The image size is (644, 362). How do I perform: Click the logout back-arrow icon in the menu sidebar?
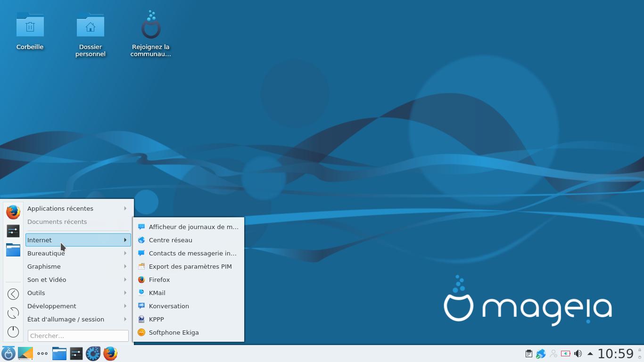[13, 294]
